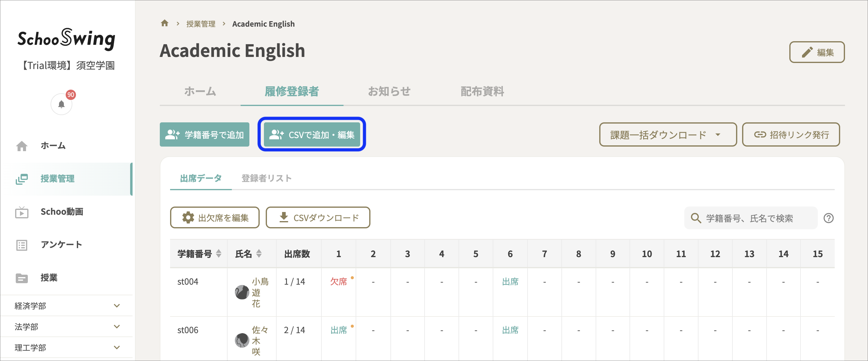Click CSVで追加・編集 button
This screenshot has width=868, height=361.
tap(312, 134)
